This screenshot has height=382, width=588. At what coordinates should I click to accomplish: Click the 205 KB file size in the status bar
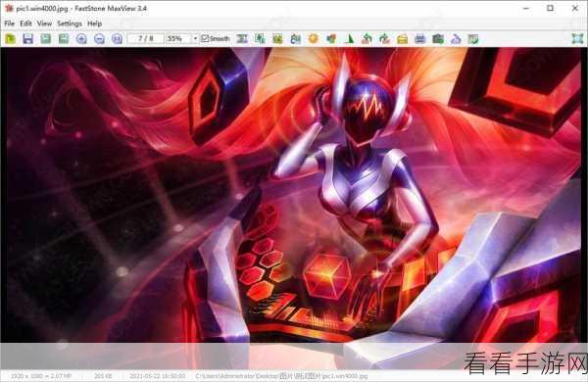103,375
